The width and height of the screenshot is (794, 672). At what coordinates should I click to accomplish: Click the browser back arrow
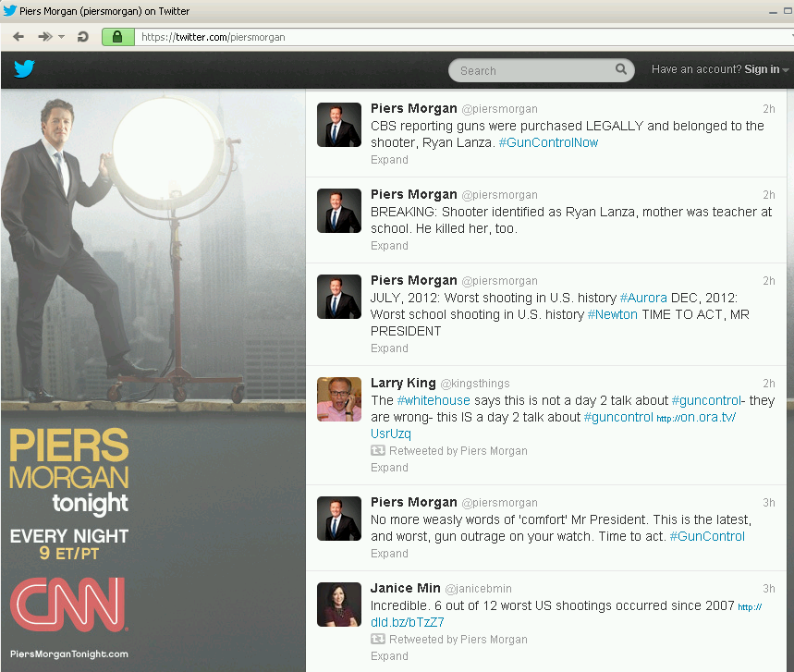tap(18, 37)
